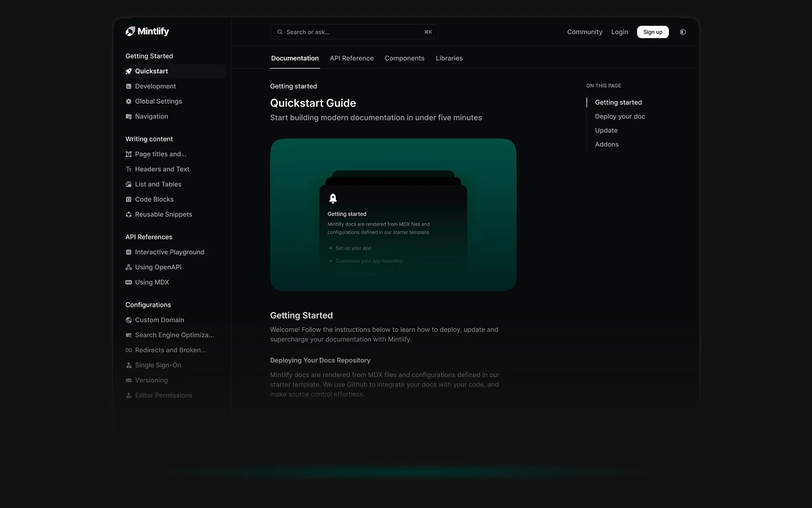Click the Search Engine Optimization icon

click(x=128, y=335)
